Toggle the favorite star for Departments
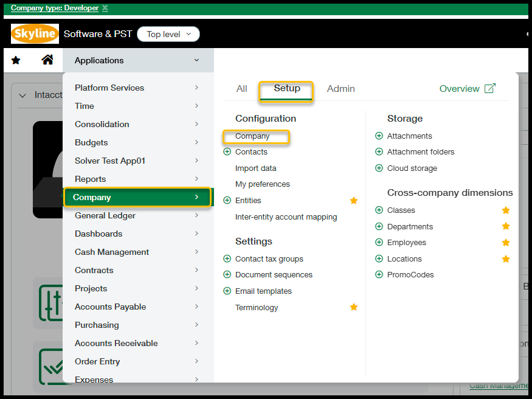 tap(505, 227)
